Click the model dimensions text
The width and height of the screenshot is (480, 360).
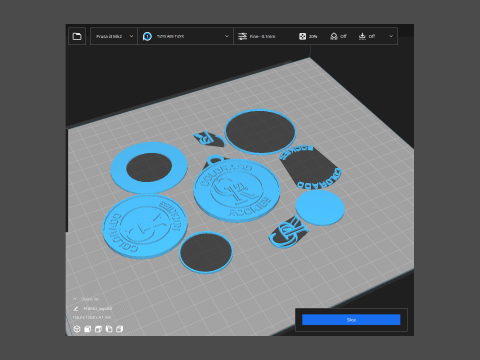pos(92,317)
